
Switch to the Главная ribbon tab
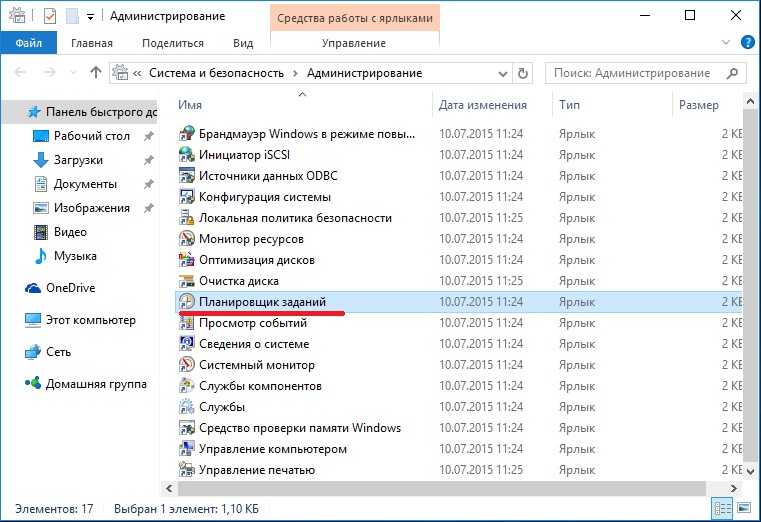(x=92, y=43)
